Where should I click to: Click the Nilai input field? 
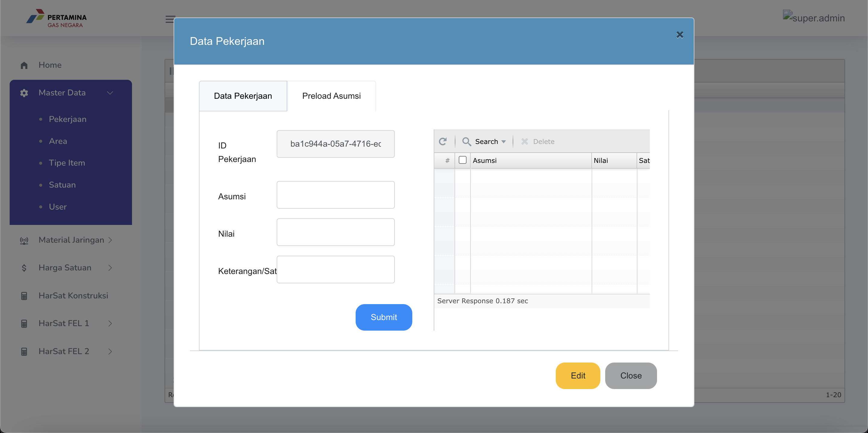(336, 232)
